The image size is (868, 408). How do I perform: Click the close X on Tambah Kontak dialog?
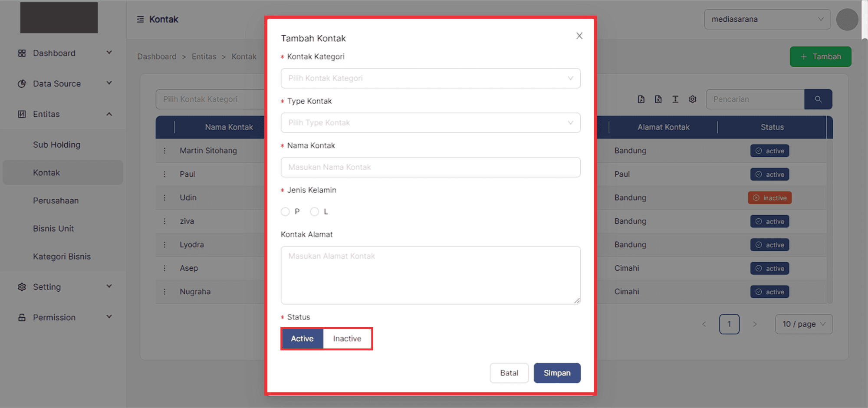click(x=579, y=36)
